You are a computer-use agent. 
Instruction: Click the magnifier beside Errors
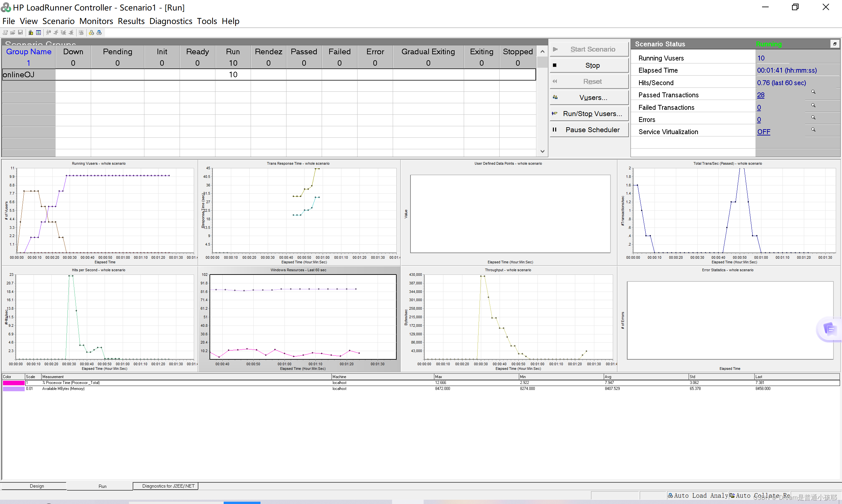tap(813, 117)
